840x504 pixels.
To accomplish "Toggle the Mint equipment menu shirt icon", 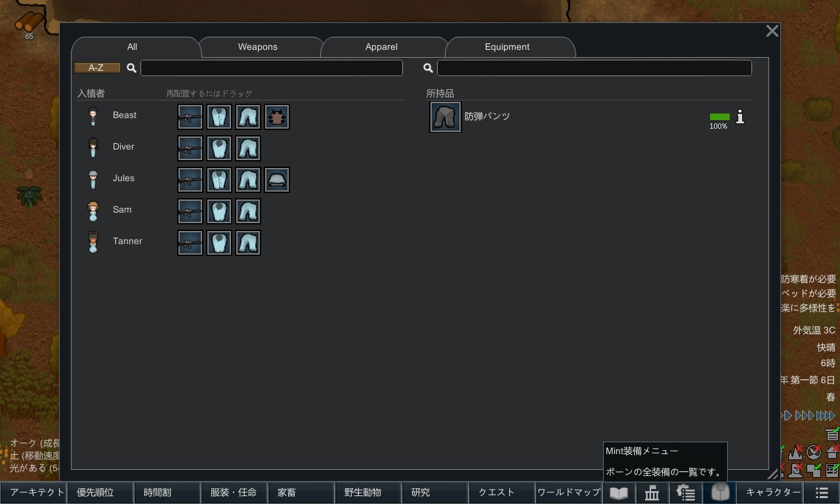I will pos(720,493).
